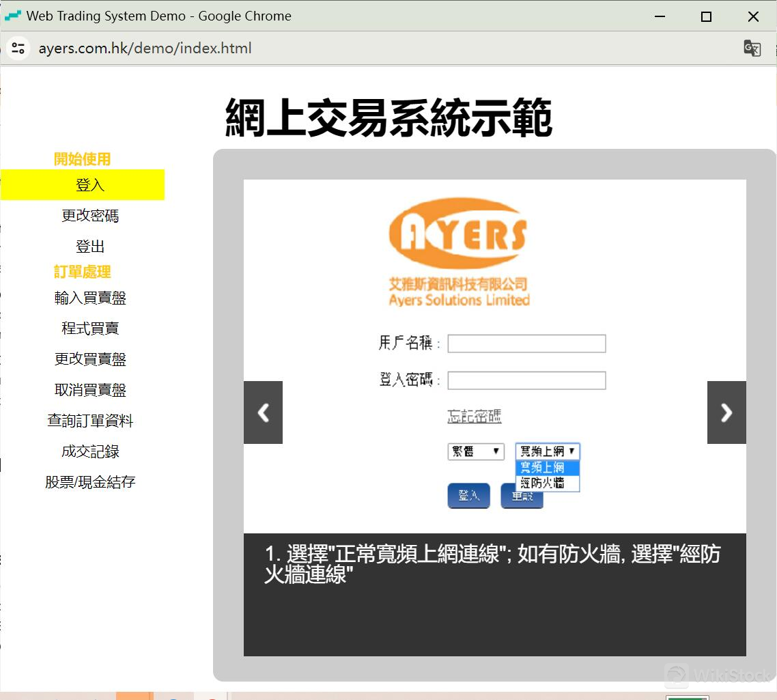Advance to the next slide arrow
The image size is (777, 700).
click(726, 412)
